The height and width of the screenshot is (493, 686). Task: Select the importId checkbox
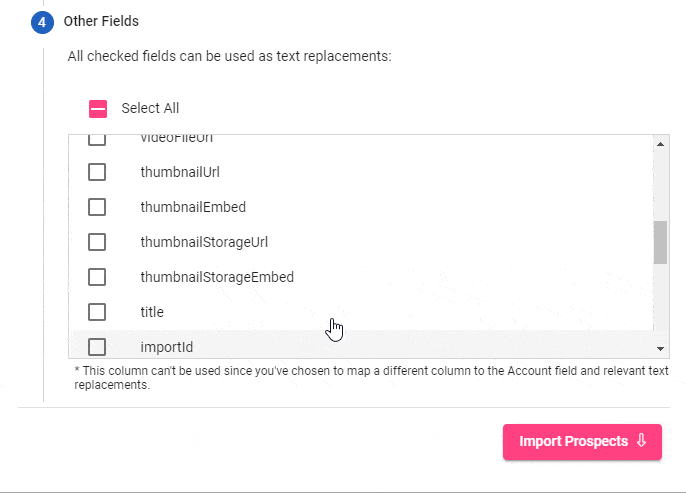point(97,347)
